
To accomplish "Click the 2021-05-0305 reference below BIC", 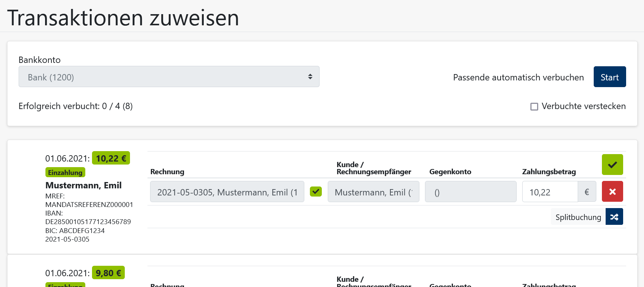I will [x=67, y=239].
